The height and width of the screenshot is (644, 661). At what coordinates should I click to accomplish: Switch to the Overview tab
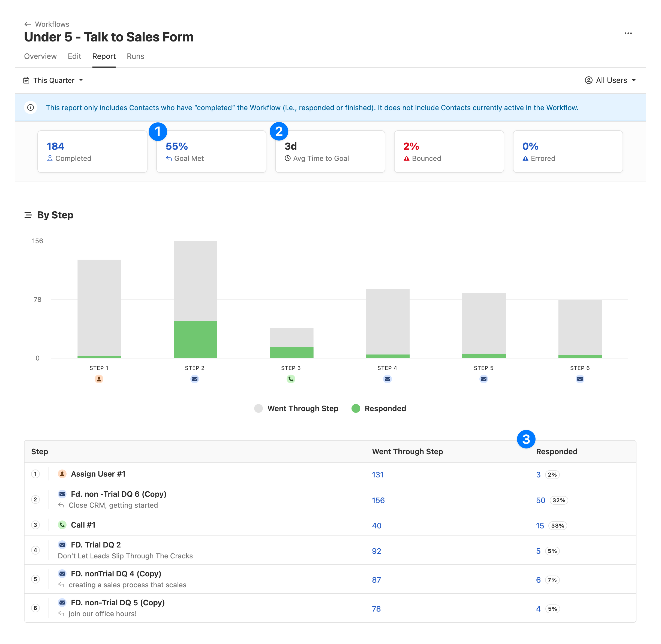coord(40,56)
